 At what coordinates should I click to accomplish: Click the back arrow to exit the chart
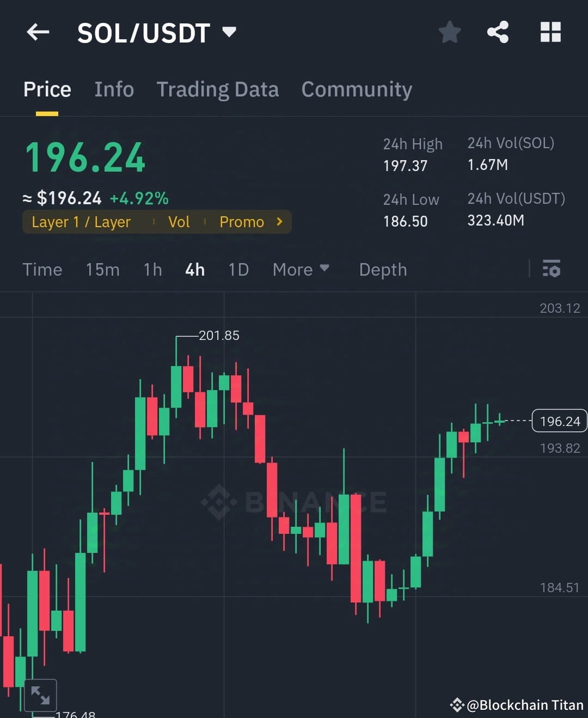[37, 32]
